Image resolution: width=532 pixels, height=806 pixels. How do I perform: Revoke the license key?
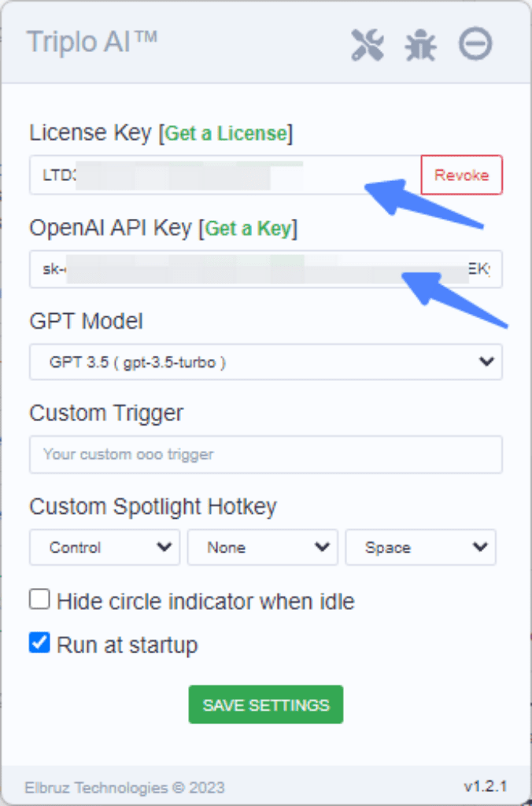pyautogui.click(x=462, y=175)
